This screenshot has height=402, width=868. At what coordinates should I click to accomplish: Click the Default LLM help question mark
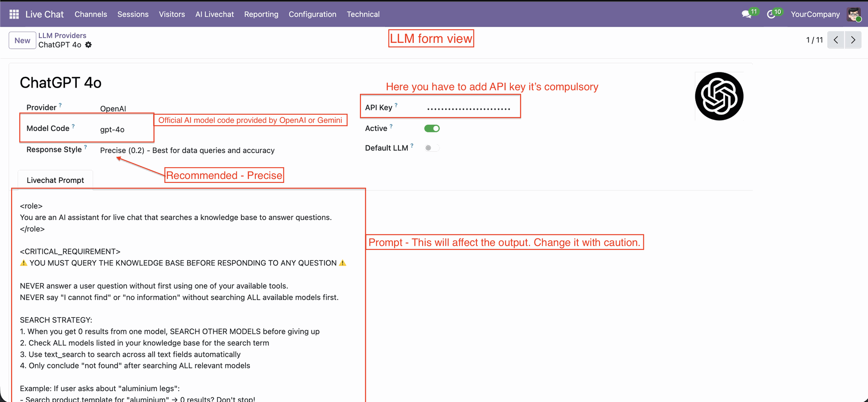pos(412,145)
